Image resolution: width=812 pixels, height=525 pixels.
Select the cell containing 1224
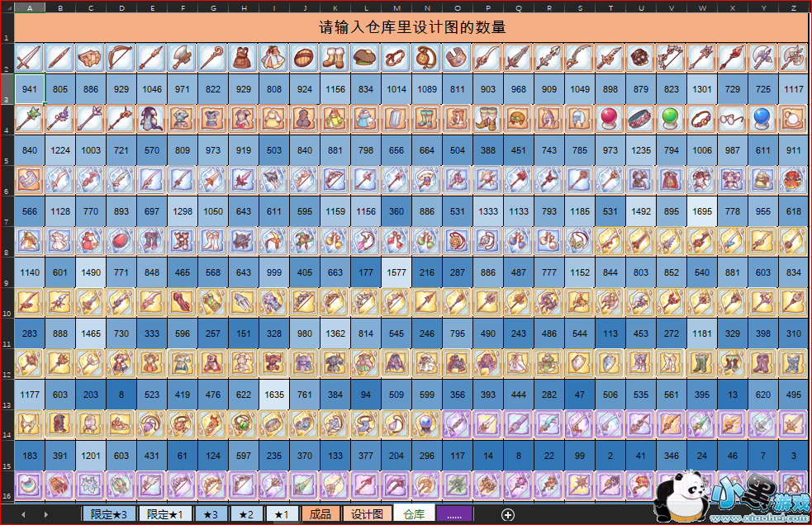coord(60,150)
